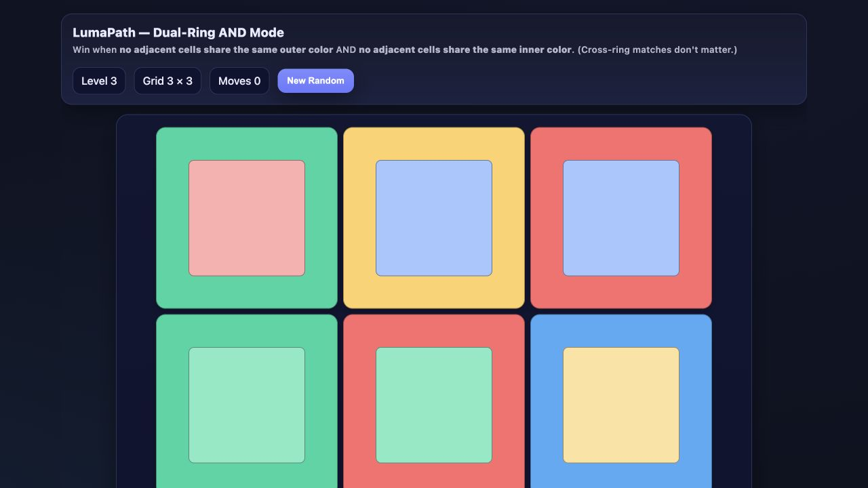
Task: Click the "Level 3" pill
Action: [99, 81]
